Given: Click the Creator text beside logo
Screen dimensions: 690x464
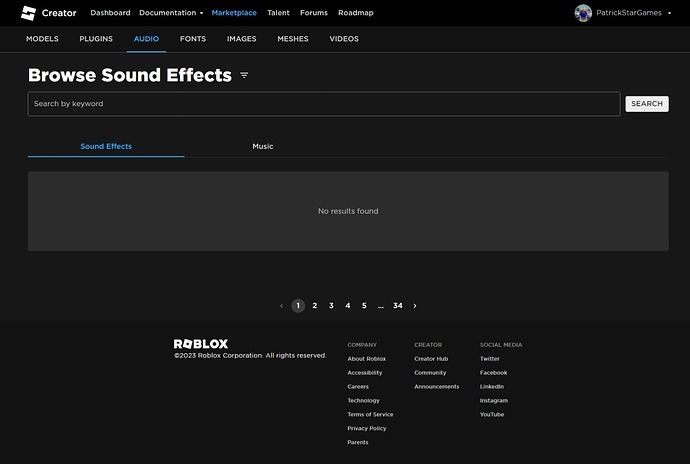Looking at the screenshot, I should coord(59,13).
